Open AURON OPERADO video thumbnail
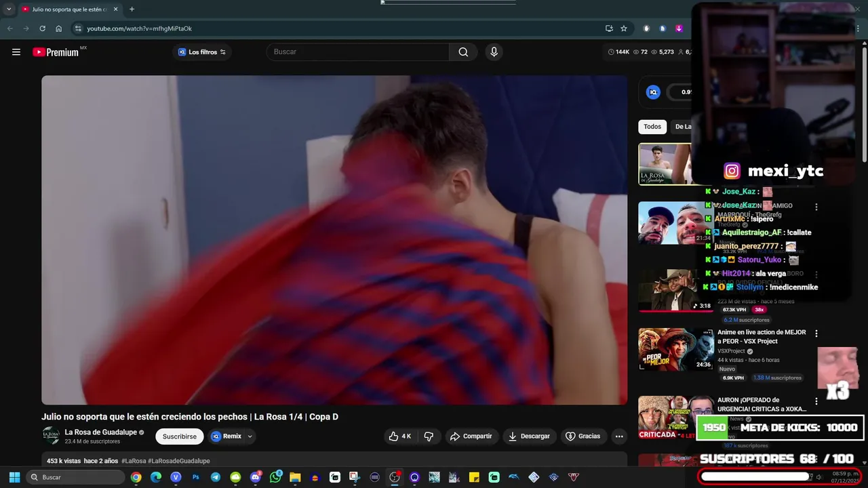This screenshot has height=488, width=868. [x=675, y=417]
